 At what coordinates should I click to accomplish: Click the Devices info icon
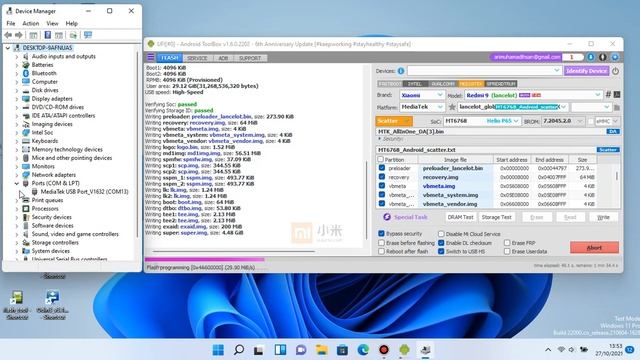[401, 71]
